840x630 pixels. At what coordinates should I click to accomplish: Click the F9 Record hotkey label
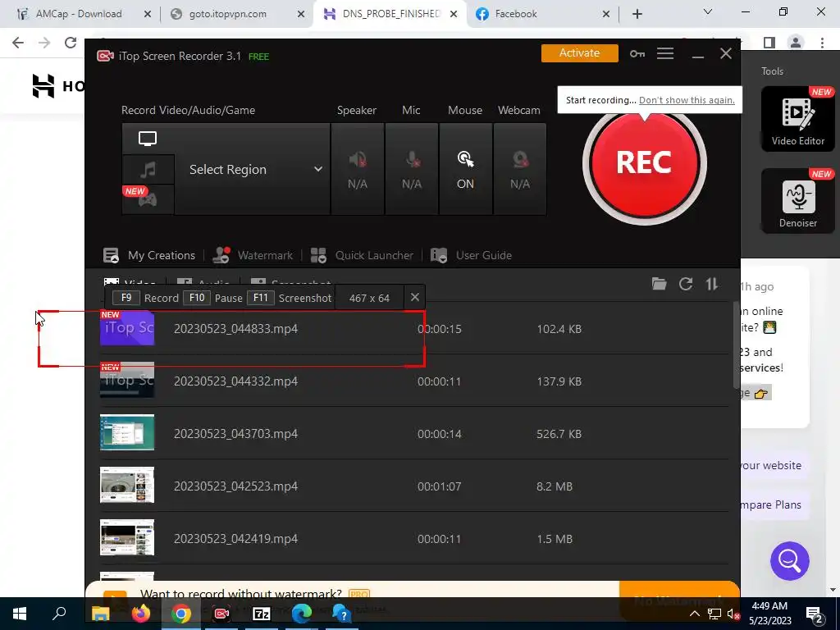click(146, 298)
